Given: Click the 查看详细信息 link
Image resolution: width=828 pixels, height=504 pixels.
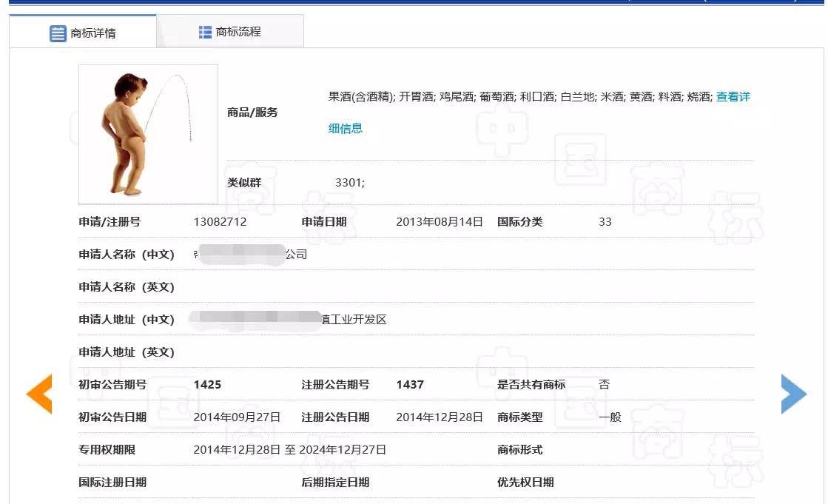Looking at the screenshot, I should (x=733, y=97).
